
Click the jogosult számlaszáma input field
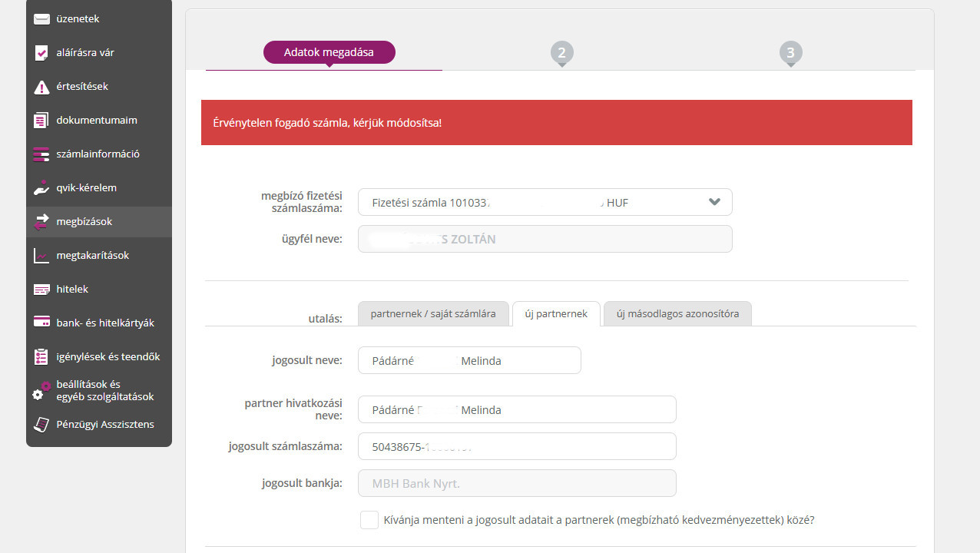517,446
